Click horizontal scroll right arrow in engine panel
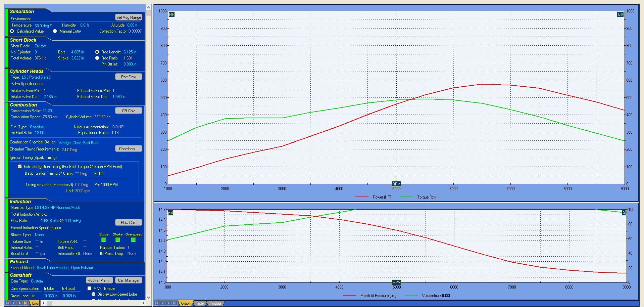Viewport: 644px width, 307px height. (x=143, y=303)
